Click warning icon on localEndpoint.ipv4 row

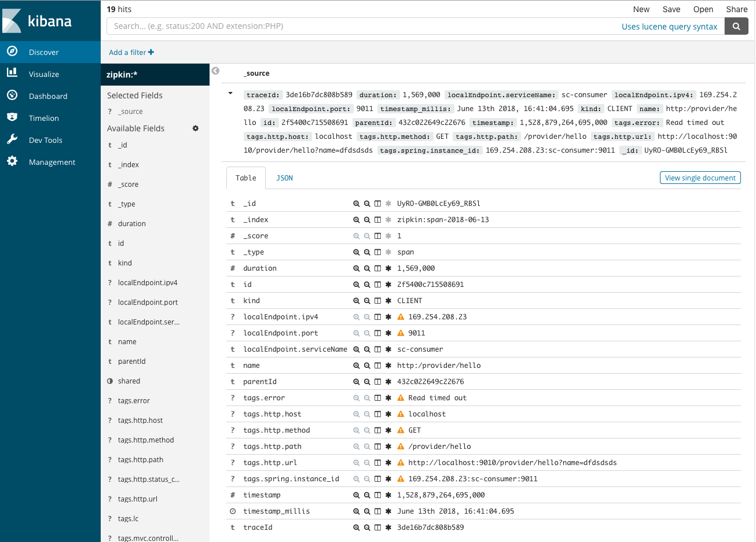click(x=401, y=317)
